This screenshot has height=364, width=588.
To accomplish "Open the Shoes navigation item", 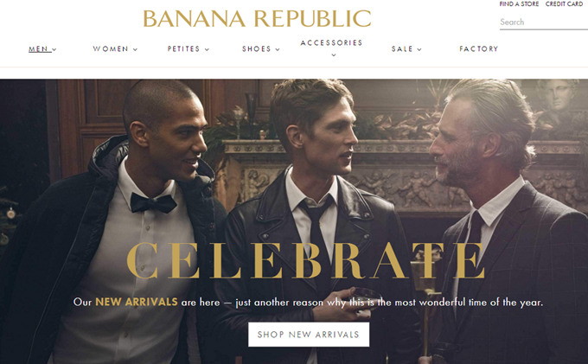I will [257, 48].
